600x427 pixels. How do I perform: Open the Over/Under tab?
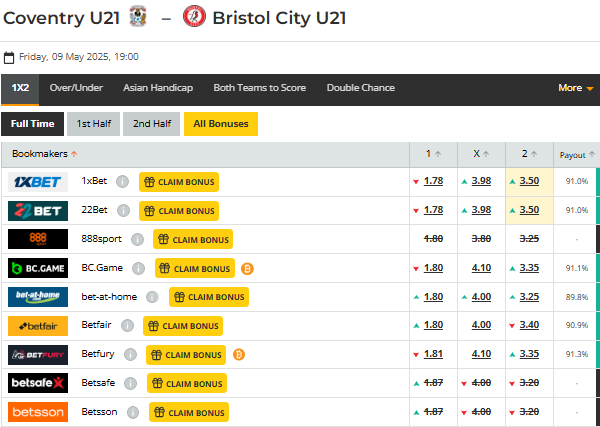[x=76, y=88]
